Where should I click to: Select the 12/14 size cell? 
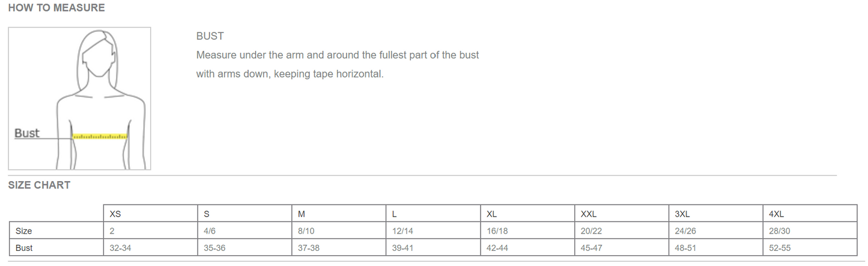pos(402,231)
